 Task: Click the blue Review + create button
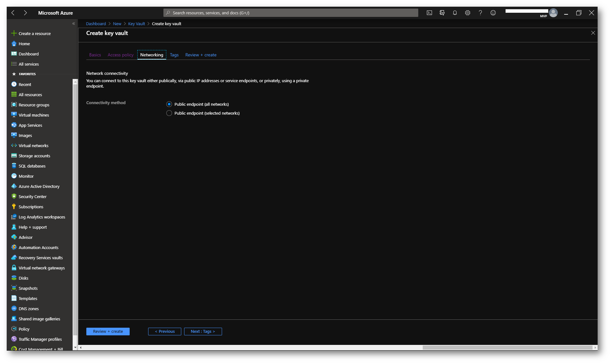point(108,332)
